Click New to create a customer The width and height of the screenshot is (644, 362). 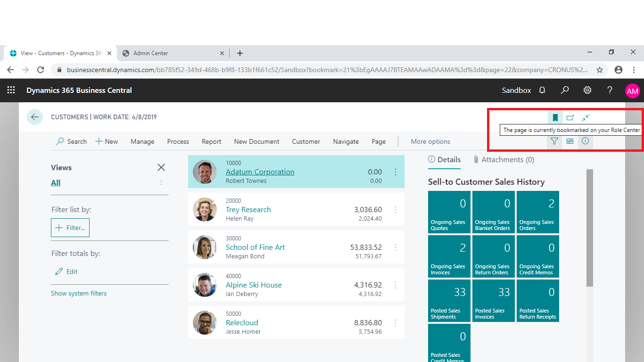tap(107, 141)
